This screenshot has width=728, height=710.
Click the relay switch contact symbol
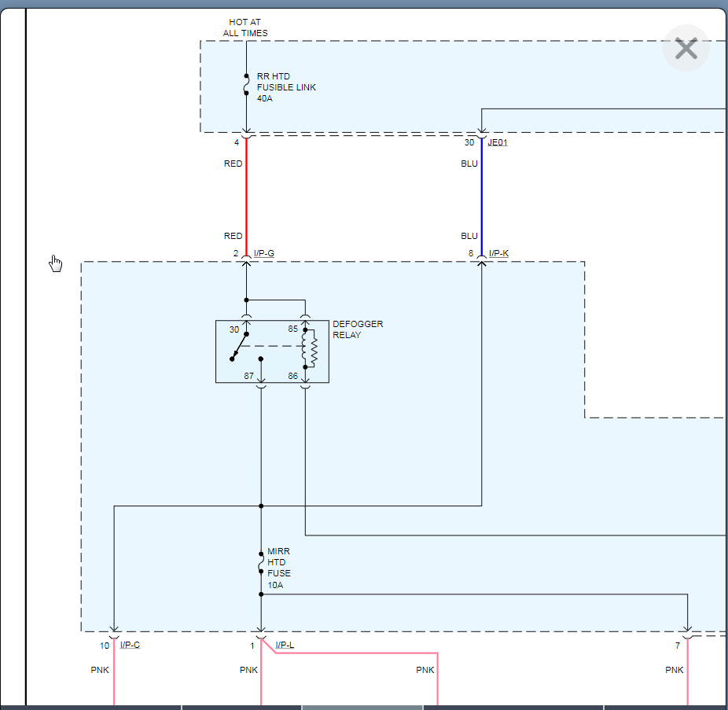[x=239, y=346]
